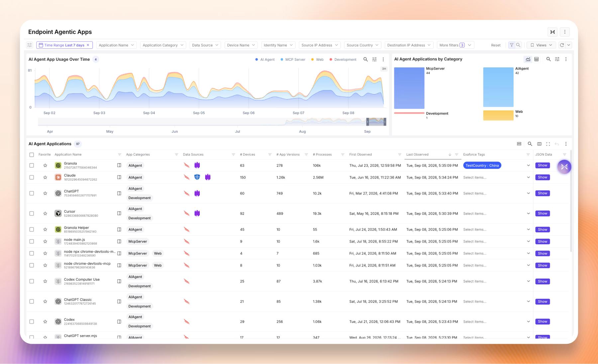Check the Codex Computer Use row checkbox
The width and height of the screenshot is (598, 364).
tap(32, 281)
